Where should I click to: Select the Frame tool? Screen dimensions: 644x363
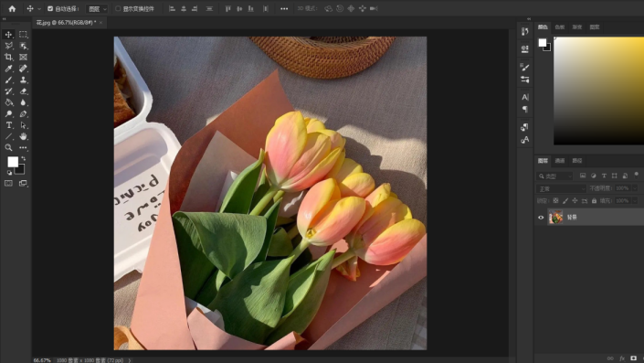pyautogui.click(x=24, y=57)
